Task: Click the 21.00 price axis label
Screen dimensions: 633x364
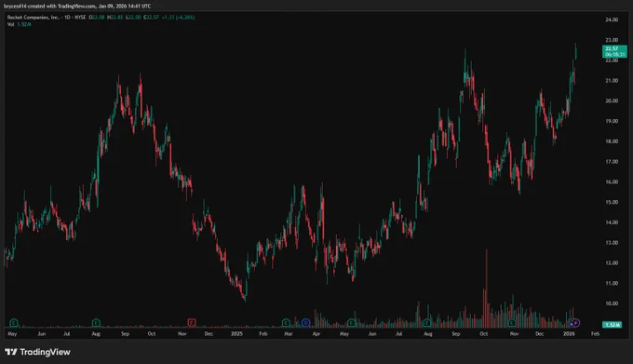Action: 612,81
